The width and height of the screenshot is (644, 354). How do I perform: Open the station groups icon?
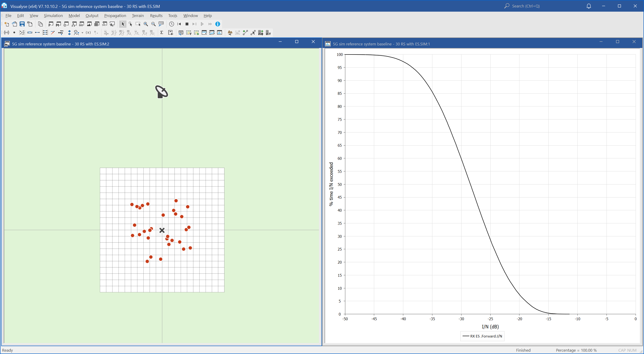click(22, 33)
